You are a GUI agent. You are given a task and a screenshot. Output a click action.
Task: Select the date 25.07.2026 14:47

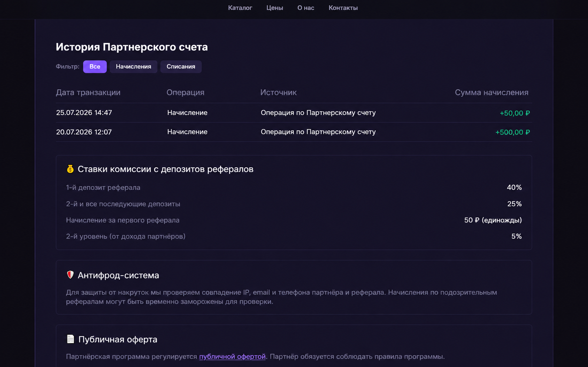tap(84, 113)
